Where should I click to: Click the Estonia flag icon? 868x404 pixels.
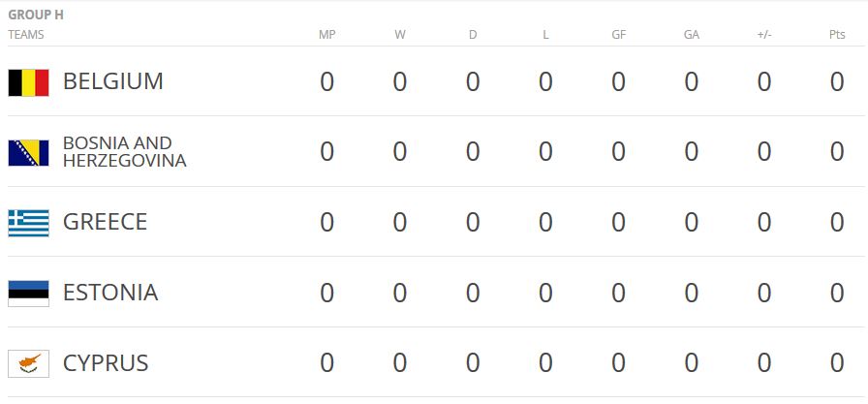pyautogui.click(x=28, y=294)
